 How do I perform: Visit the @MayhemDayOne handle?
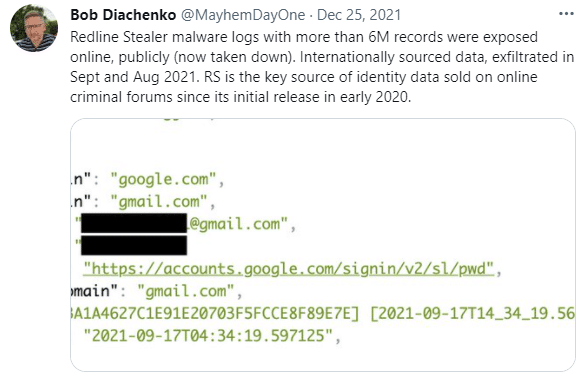[243, 15]
